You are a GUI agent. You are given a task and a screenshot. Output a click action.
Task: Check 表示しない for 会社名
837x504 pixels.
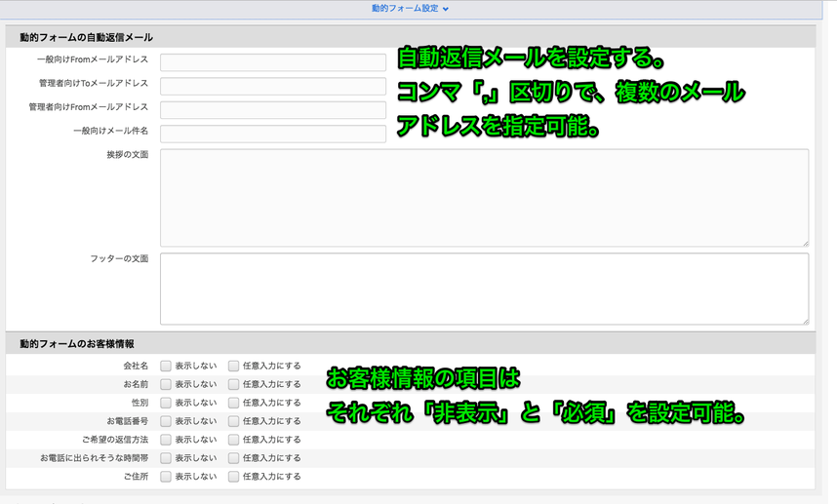166,366
